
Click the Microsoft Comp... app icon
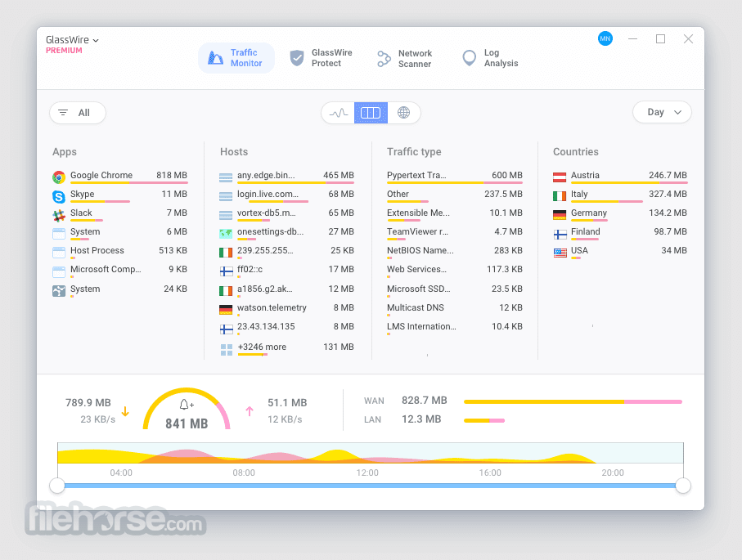(59, 271)
